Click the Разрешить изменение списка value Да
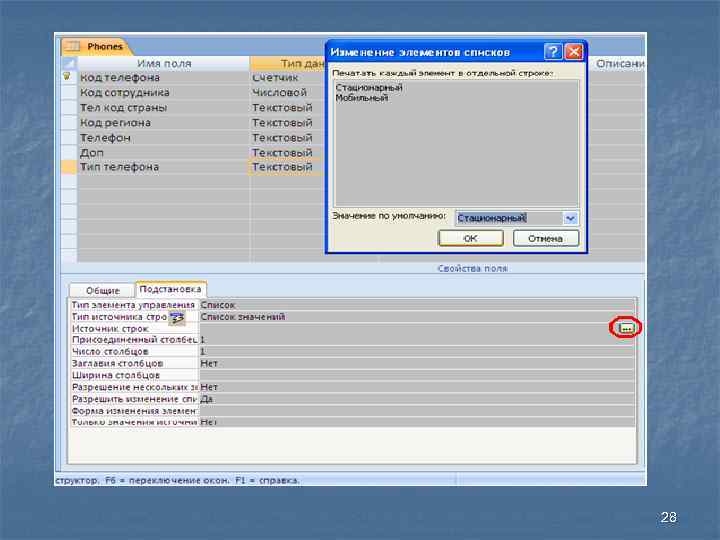 417,399
